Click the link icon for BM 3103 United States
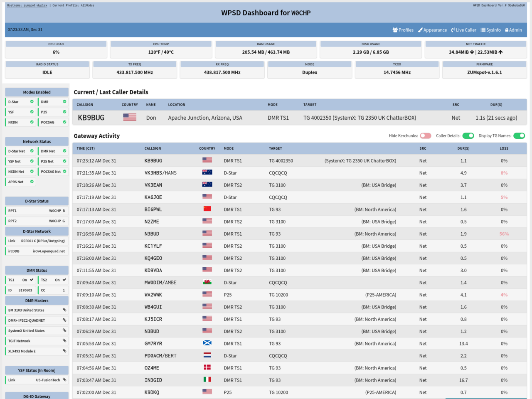This screenshot has width=532, height=399. tap(64, 310)
